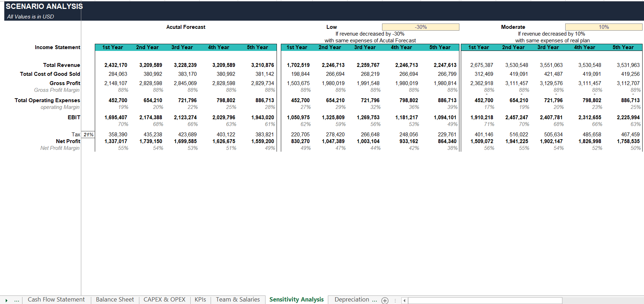Click the operating Margin label
644x304 pixels.
(60, 107)
